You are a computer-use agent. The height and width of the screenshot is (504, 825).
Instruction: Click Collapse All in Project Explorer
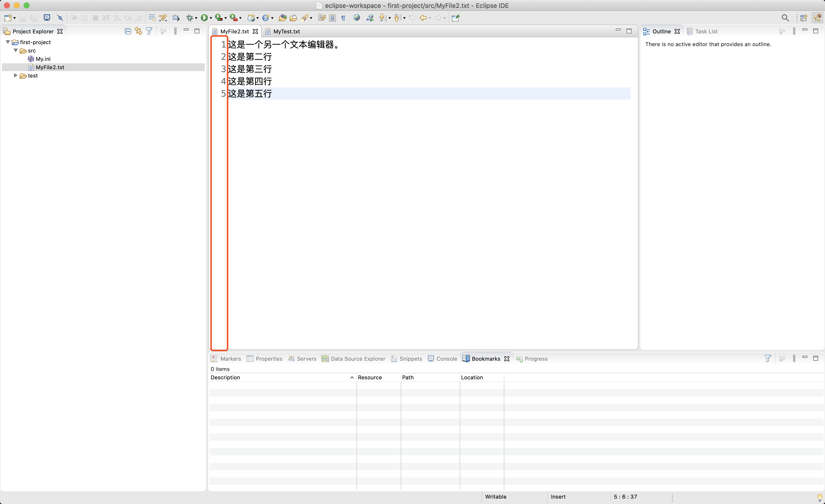(128, 31)
